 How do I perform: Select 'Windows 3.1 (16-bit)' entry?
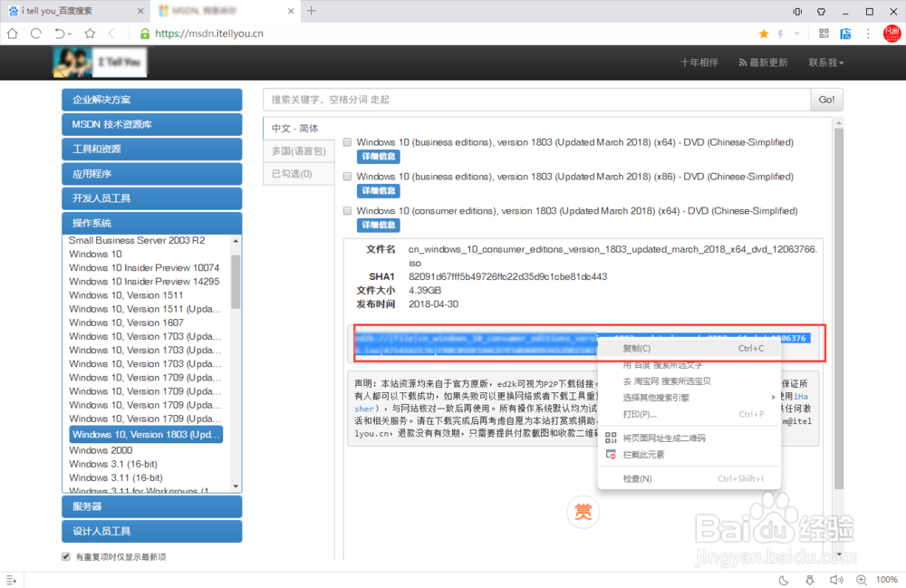(x=112, y=465)
